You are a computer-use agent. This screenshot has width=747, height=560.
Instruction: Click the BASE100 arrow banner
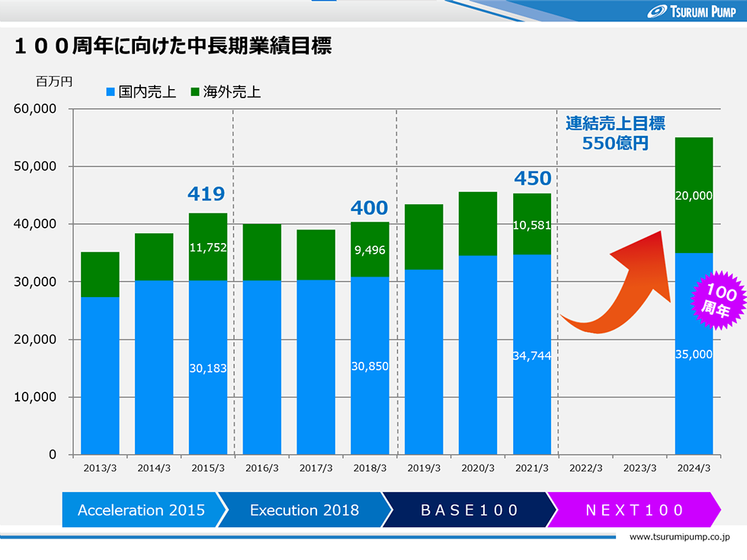click(470, 510)
